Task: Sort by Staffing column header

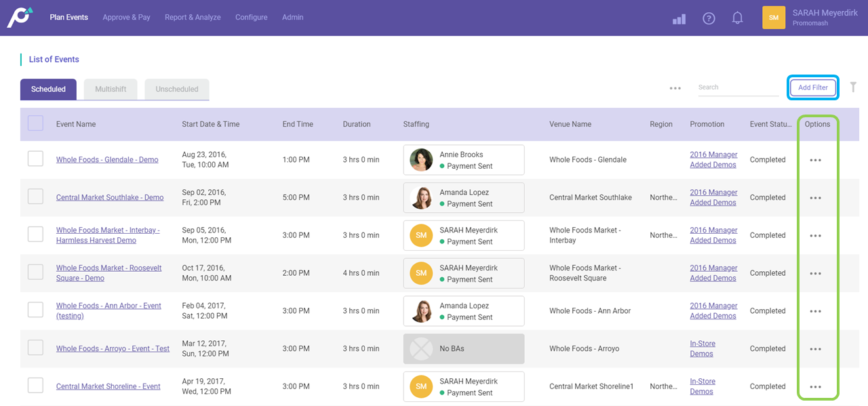Action: [416, 124]
